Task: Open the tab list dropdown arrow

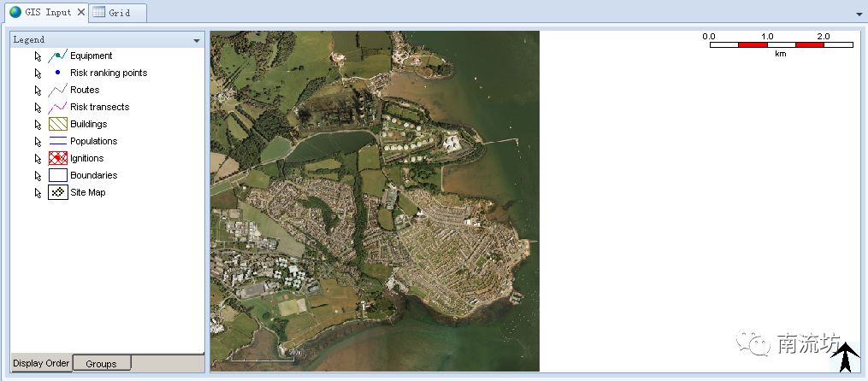Action: coord(859,14)
